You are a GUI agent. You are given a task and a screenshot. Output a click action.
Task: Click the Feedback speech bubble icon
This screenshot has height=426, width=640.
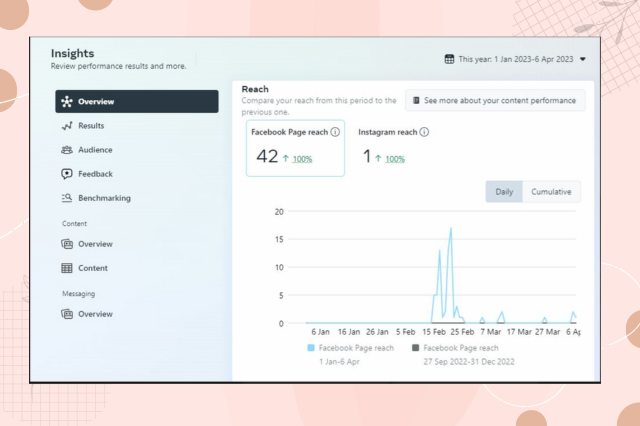(x=67, y=174)
